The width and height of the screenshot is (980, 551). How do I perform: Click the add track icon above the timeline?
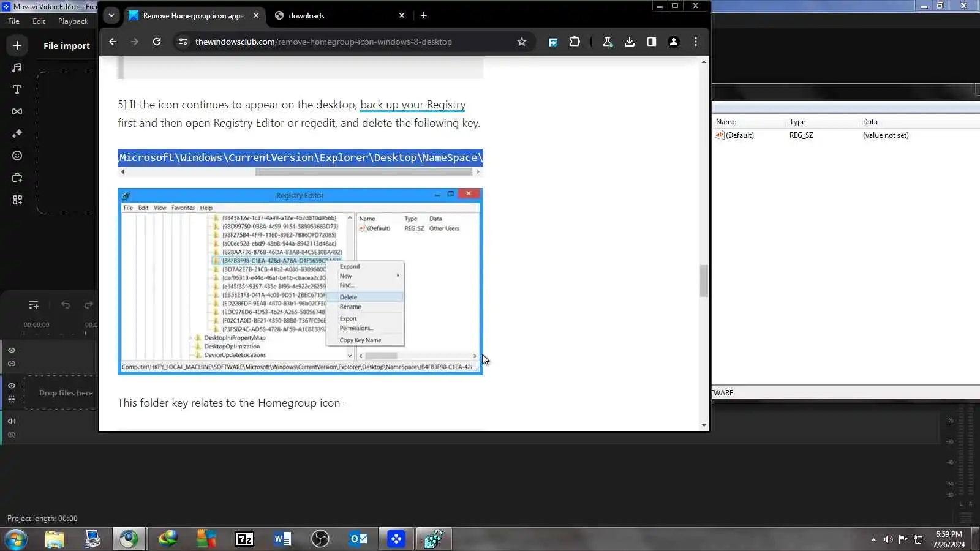coord(34,305)
